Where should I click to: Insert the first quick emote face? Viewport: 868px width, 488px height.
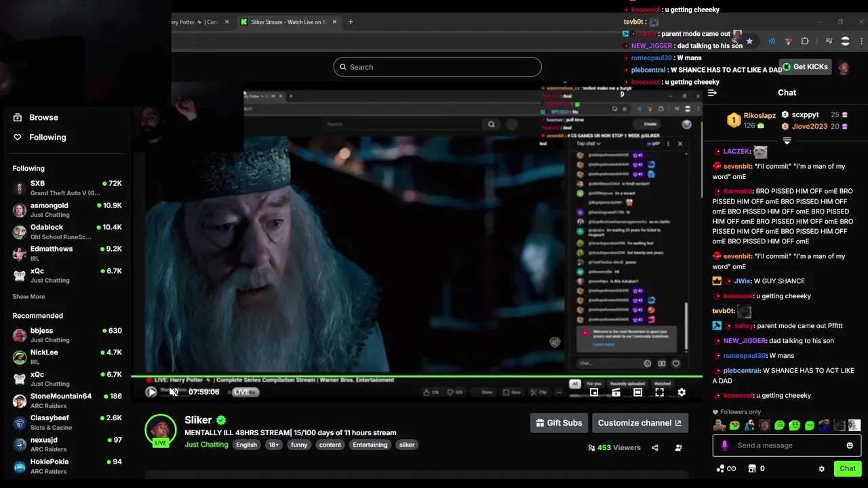(719, 426)
